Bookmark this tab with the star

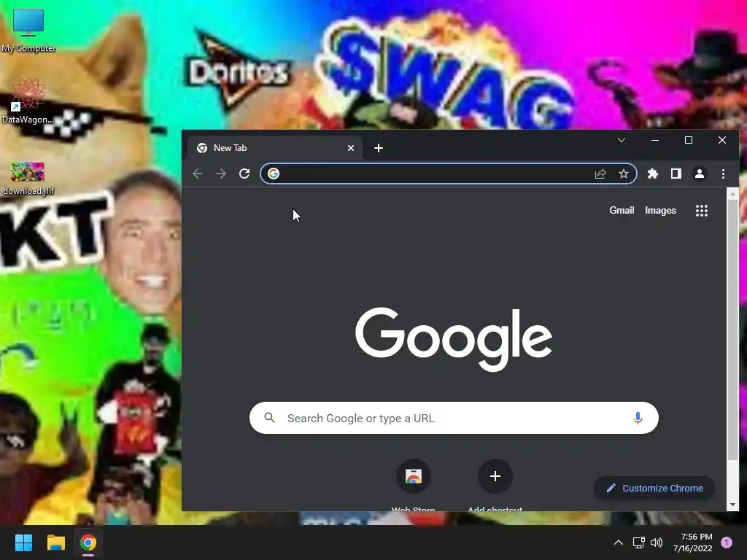click(x=624, y=174)
